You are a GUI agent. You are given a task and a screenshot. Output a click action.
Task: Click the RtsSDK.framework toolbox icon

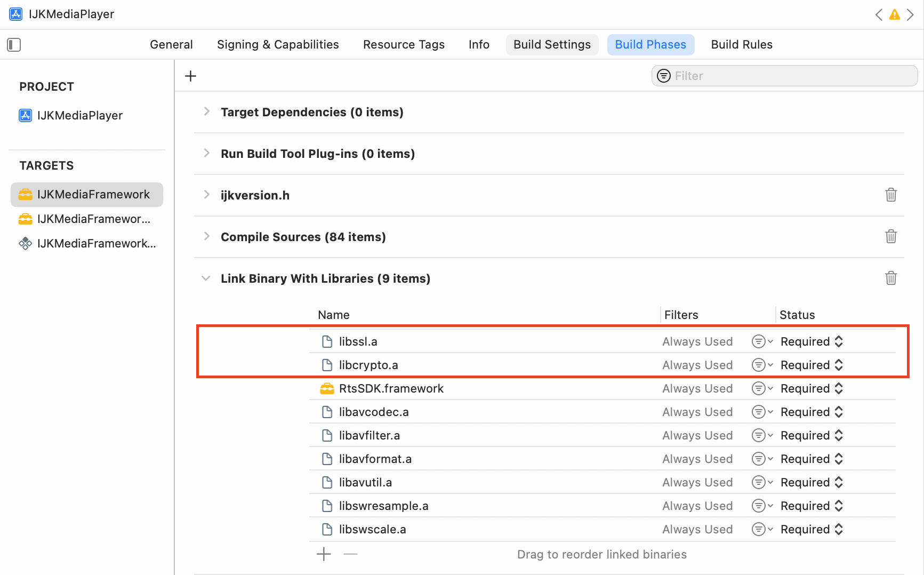click(x=327, y=389)
